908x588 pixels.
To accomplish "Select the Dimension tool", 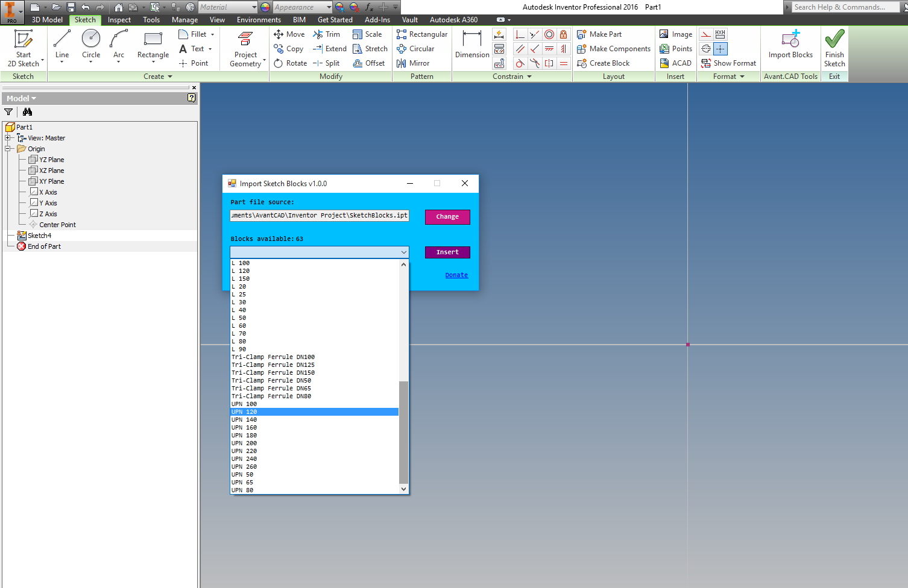I will 472,45.
